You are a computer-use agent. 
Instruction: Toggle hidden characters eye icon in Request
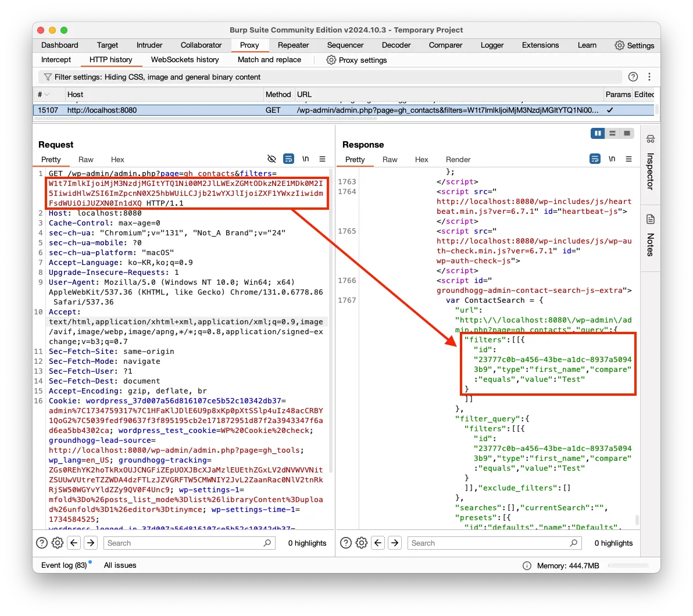[271, 159]
